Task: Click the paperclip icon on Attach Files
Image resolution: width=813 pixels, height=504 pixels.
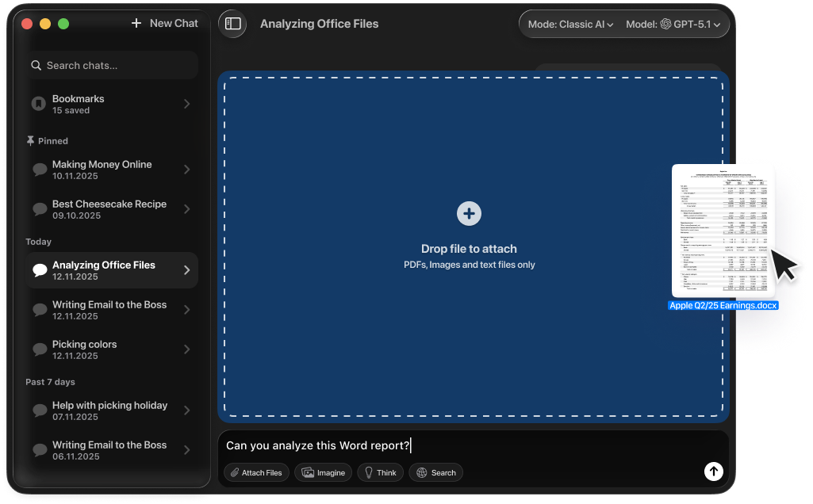Action: [x=235, y=472]
